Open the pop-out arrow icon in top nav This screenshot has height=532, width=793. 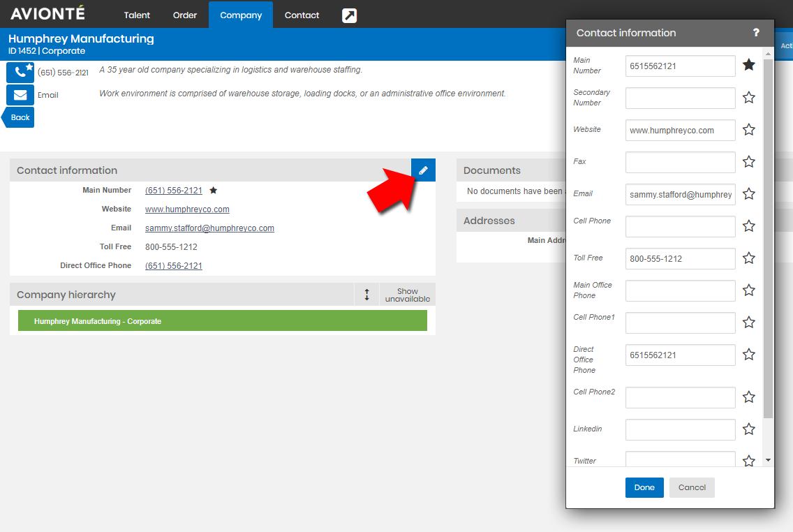click(x=350, y=15)
